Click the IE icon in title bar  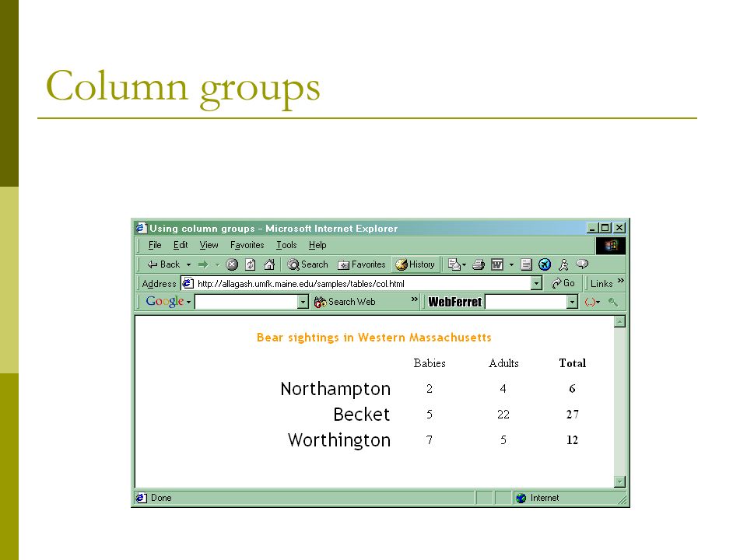pyautogui.click(x=141, y=228)
